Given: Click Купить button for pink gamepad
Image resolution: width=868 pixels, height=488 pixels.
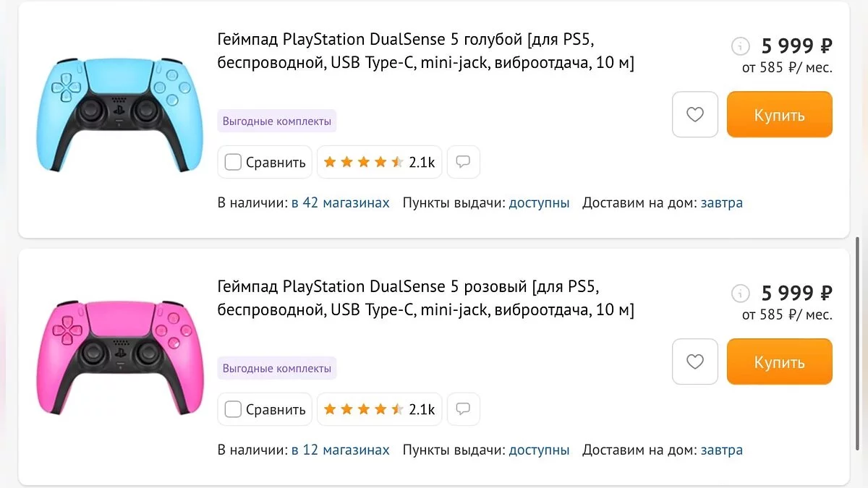Looking at the screenshot, I should (779, 361).
